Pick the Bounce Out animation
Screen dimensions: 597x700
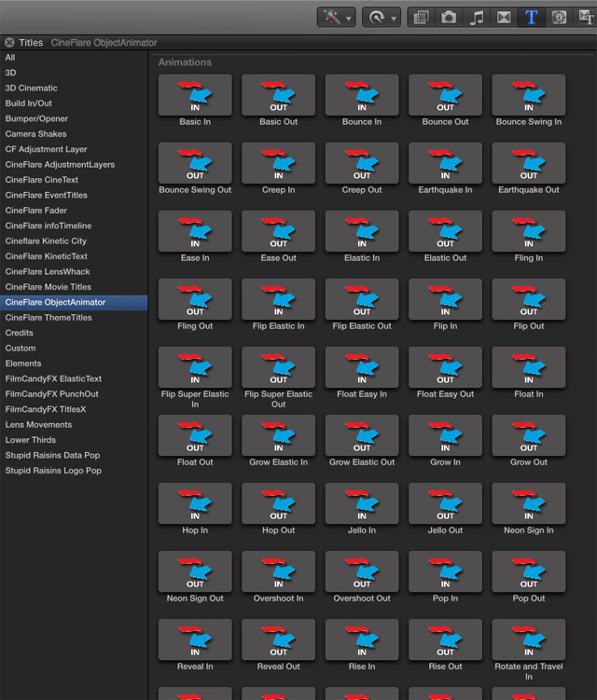click(446, 95)
